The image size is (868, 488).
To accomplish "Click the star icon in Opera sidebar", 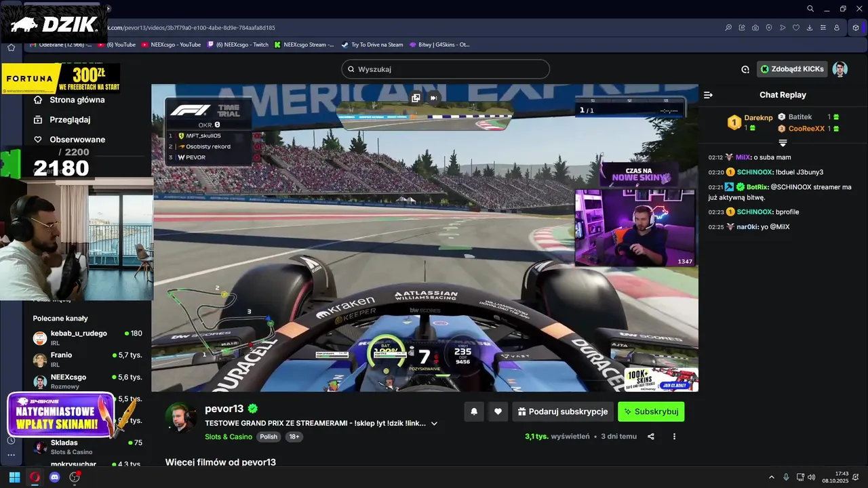I will [x=11, y=47].
